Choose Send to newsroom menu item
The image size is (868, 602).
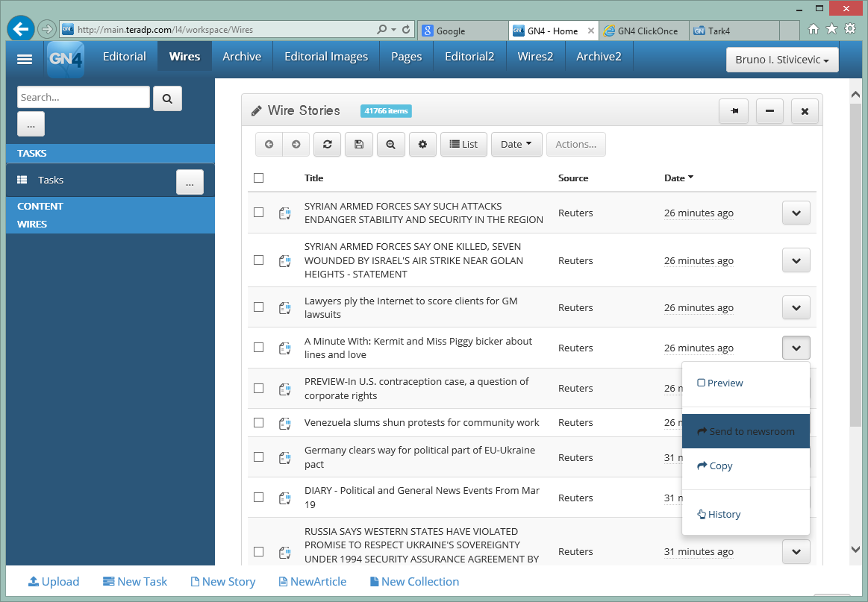tap(746, 431)
